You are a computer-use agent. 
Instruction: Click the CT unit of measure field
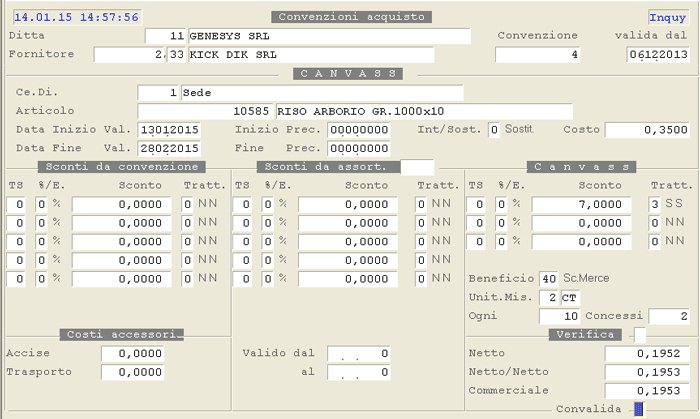(570, 298)
